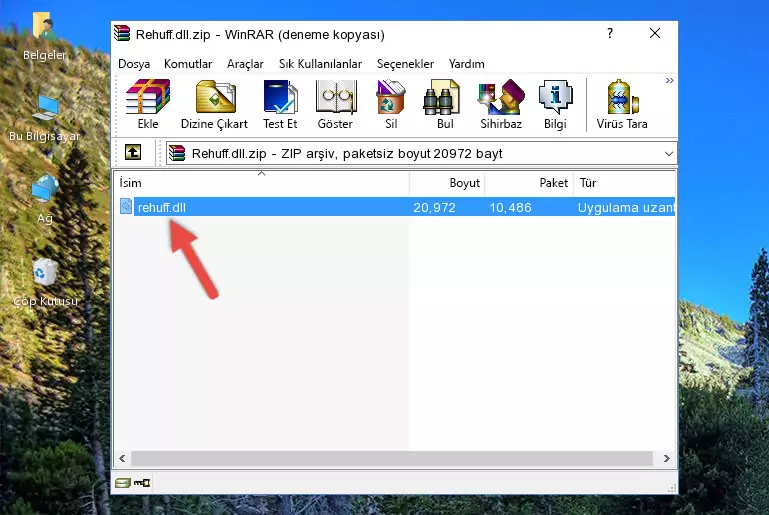Click the 20,972 size value
The image size is (769, 515).
(434, 207)
